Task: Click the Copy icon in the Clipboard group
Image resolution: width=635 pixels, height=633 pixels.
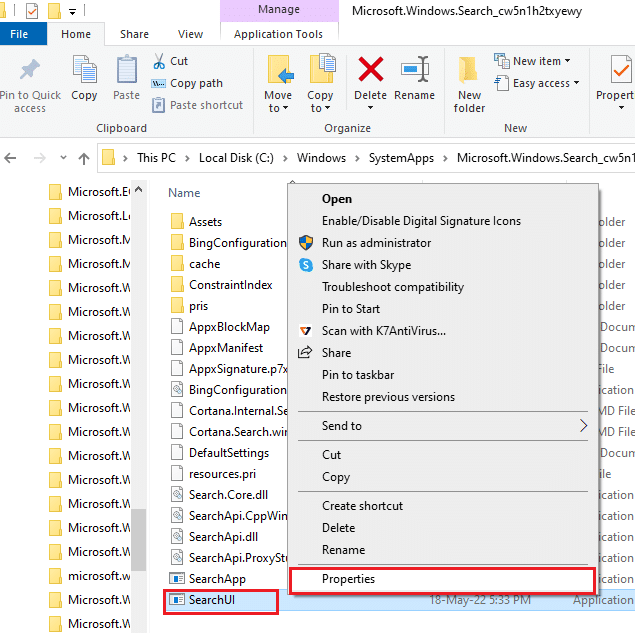Action: pyautogui.click(x=84, y=70)
